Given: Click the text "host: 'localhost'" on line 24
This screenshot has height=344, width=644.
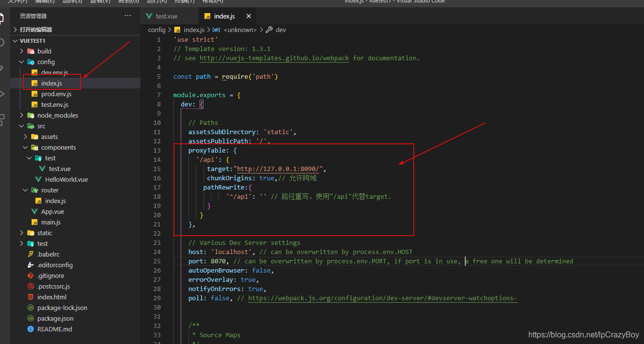Looking at the screenshot, I should click(220, 252).
